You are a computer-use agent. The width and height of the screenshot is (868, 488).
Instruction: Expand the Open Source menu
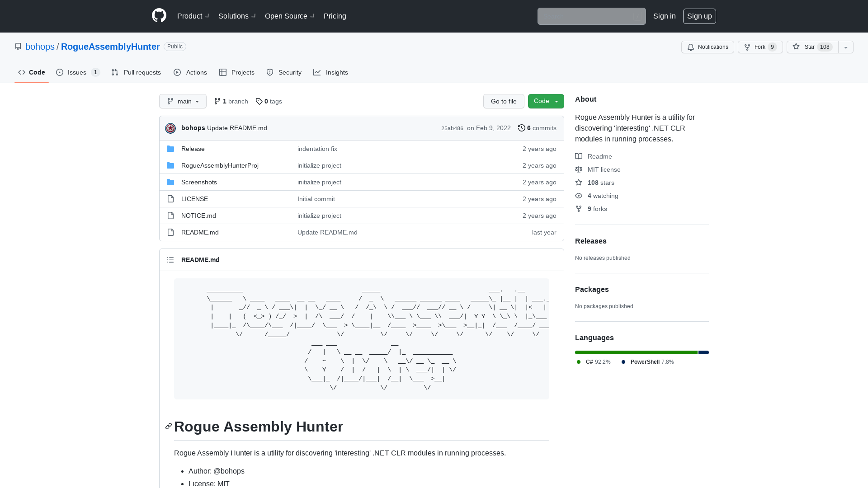(290, 16)
